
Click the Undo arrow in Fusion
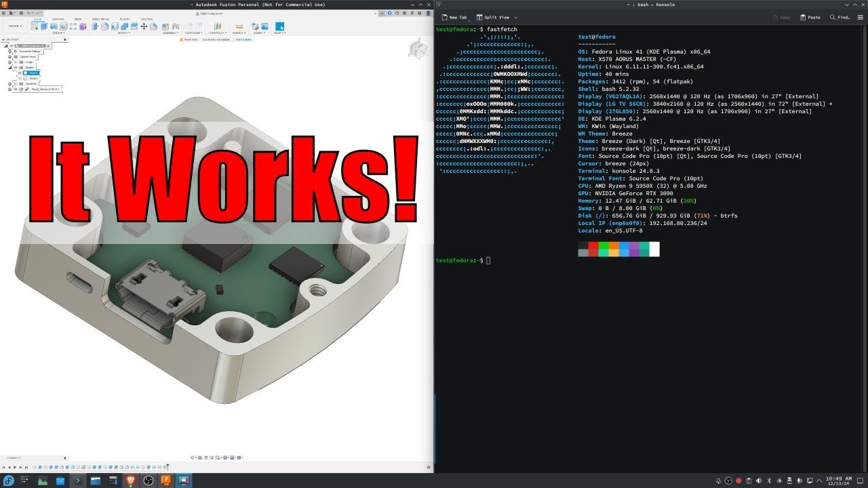[28, 13]
